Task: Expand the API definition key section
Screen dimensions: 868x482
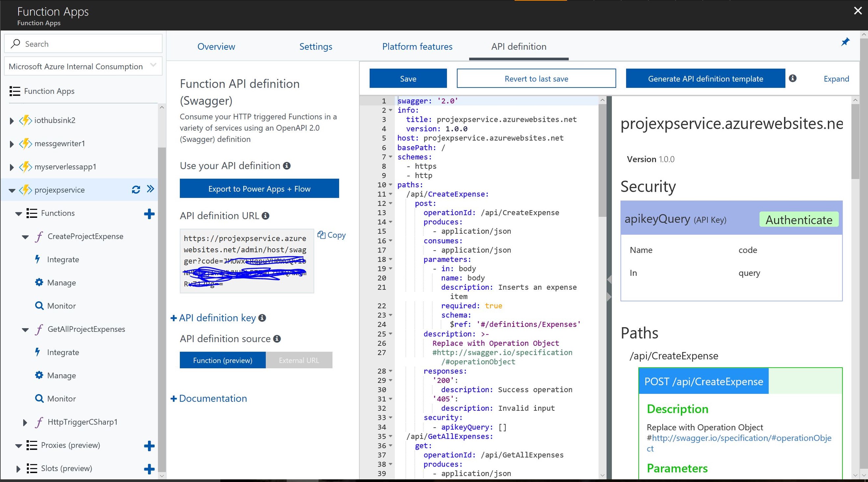Action: coord(217,318)
